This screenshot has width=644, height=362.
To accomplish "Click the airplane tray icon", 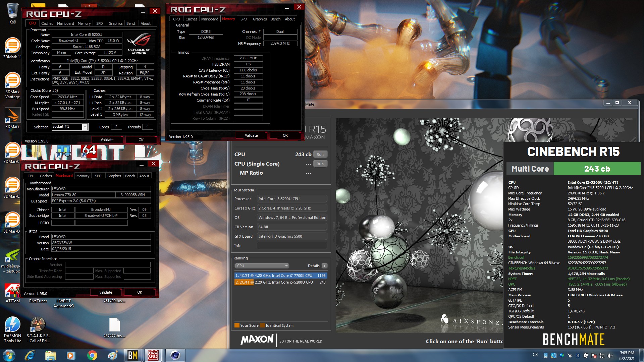I will tap(570, 356).
